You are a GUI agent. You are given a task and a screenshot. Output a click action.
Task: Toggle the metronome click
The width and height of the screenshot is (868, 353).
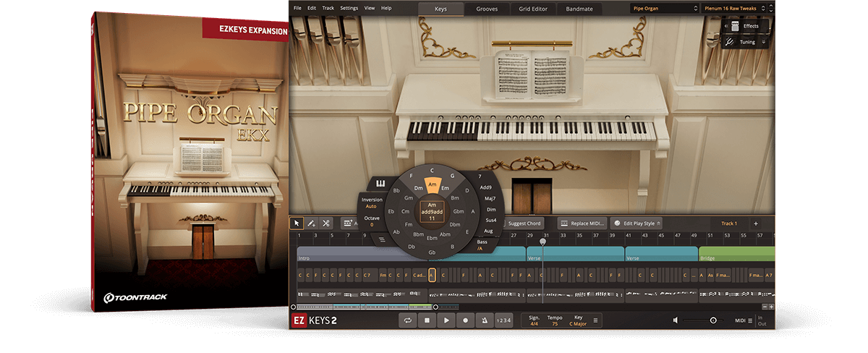pos(485,320)
